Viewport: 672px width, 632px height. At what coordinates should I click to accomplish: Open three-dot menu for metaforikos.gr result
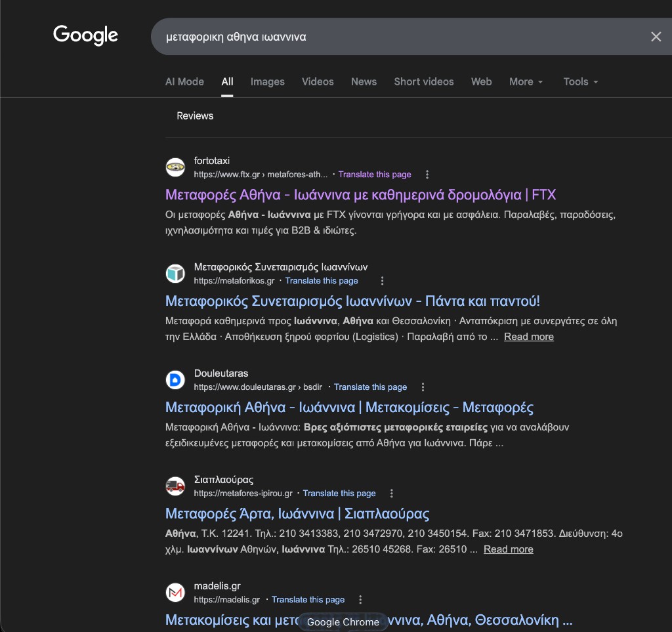pos(383,281)
